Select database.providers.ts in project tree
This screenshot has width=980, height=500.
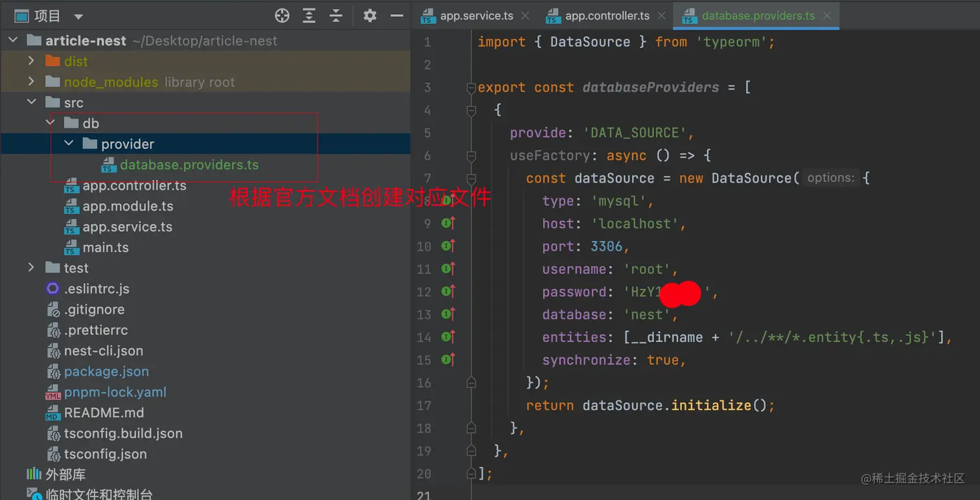click(189, 165)
